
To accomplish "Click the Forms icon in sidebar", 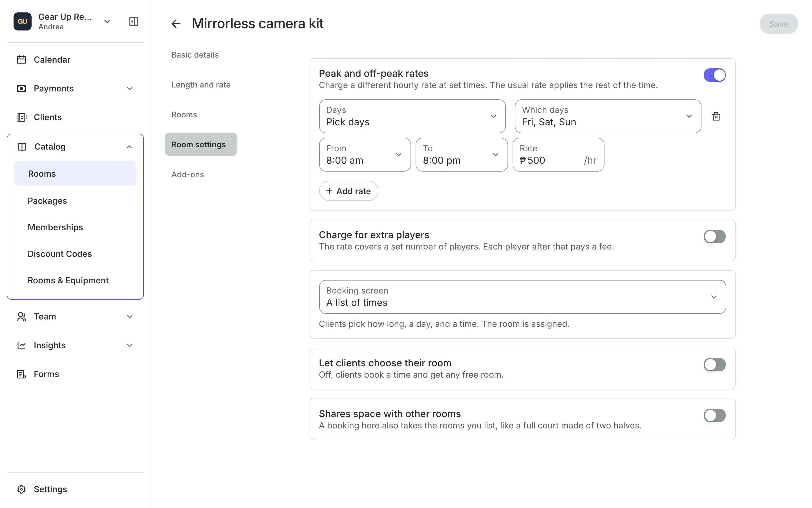I will [x=21, y=374].
